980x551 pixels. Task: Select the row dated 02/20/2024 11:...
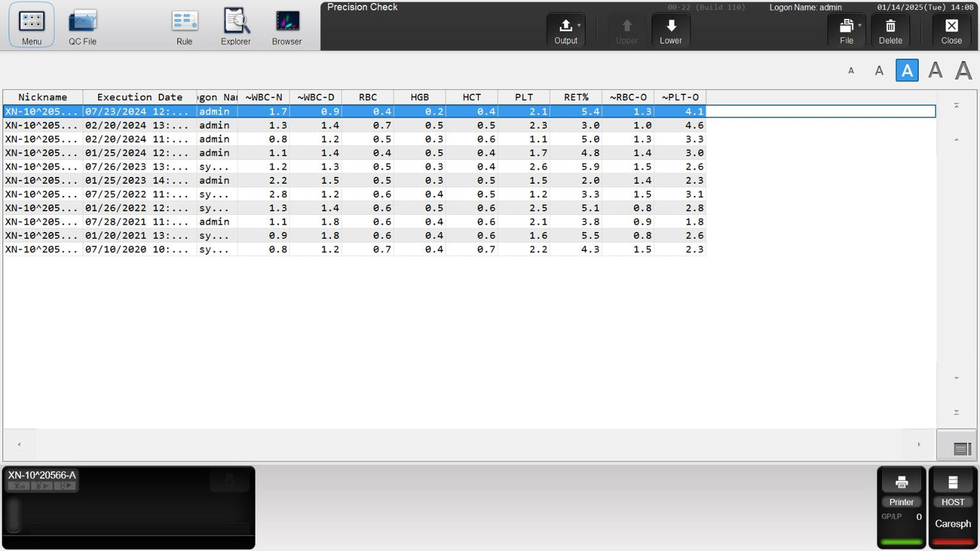pos(355,139)
